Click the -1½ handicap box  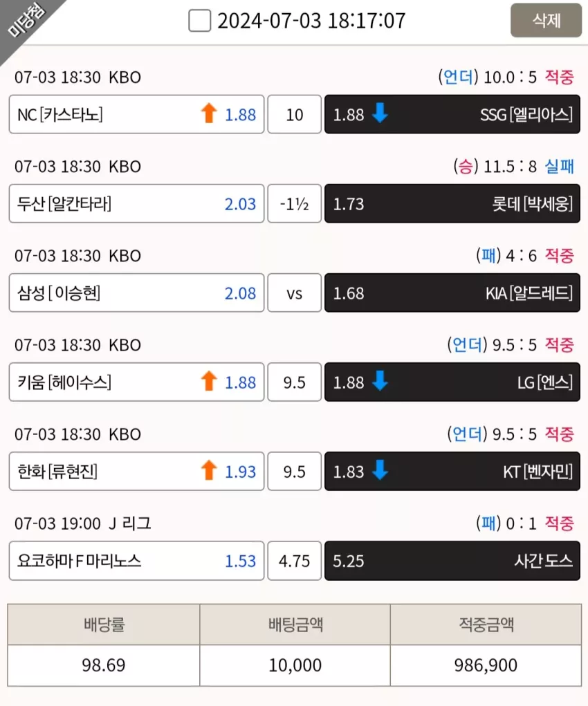point(294,203)
